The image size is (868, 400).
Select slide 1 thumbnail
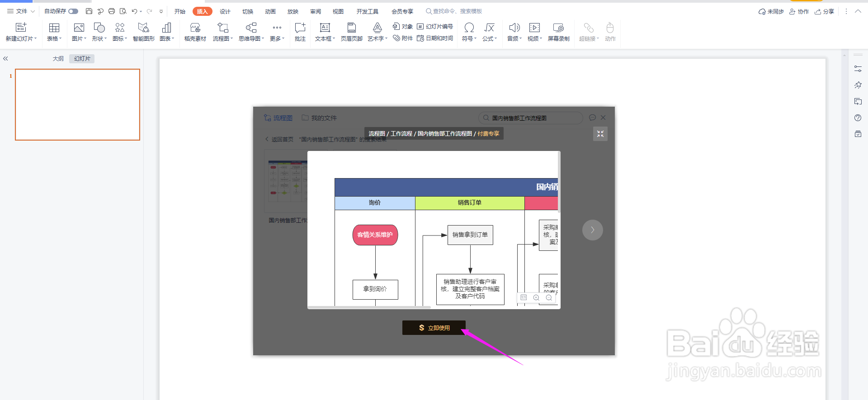click(x=77, y=104)
